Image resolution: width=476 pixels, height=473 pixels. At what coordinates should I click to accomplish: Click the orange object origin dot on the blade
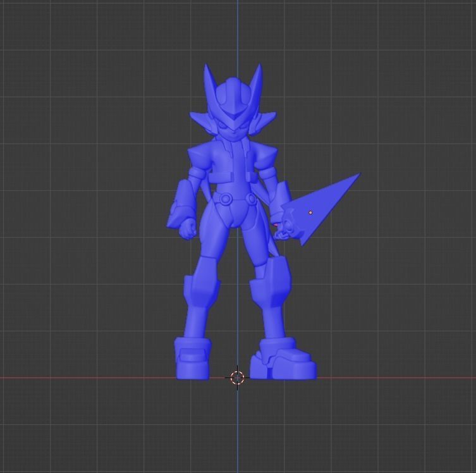(310, 213)
